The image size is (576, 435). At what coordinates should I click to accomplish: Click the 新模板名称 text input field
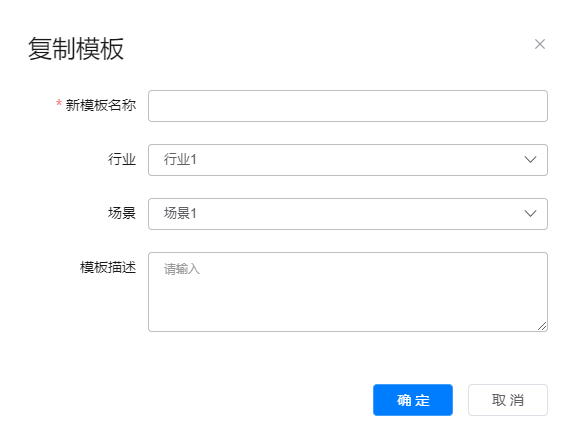[348, 106]
